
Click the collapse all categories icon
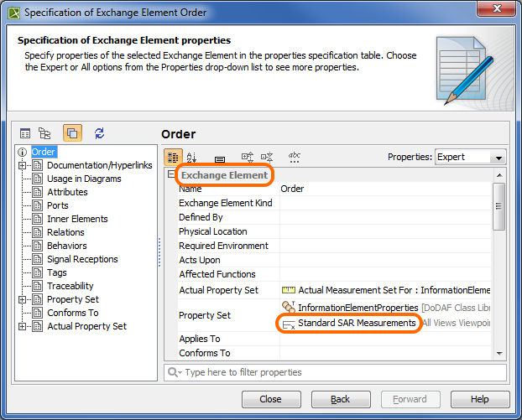pos(267,157)
